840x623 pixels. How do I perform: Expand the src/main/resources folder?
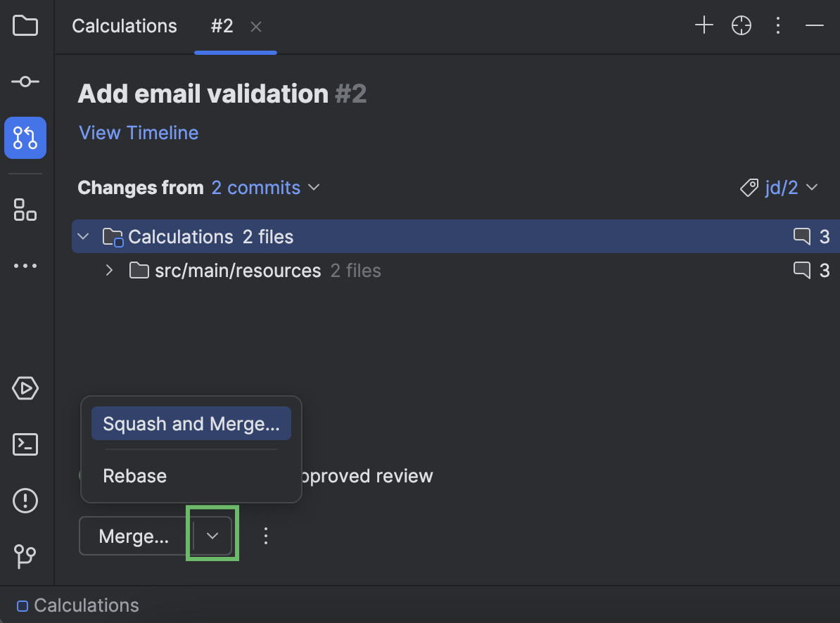[x=109, y=270]
